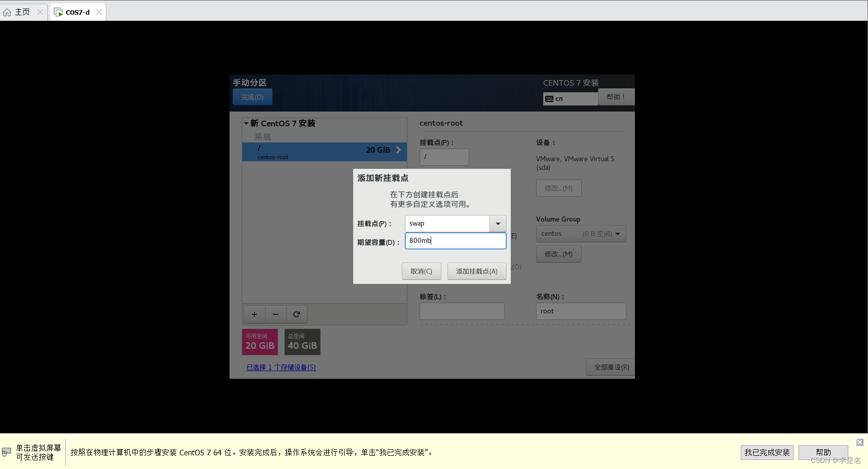
Task: Close the yellow hint bar with the X
Action: coord(860,442)
